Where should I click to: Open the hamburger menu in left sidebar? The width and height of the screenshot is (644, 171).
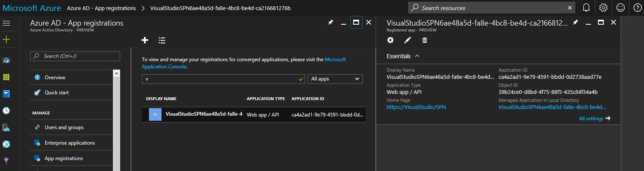click(6, 23)
